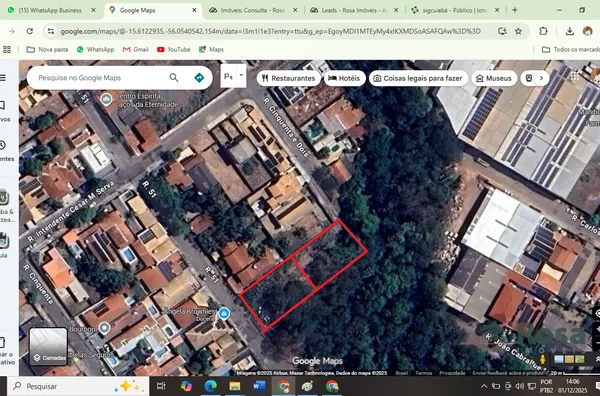
Task: Switch to the Leads - Rosa Imóveis tab
Action: [354, 10]
